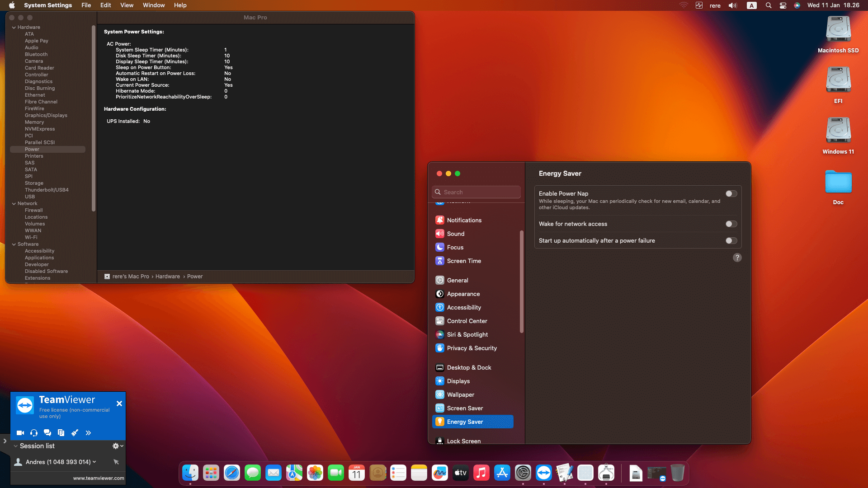
Task: Collapse the Hardware tree section
Action: tap(14, 28)
